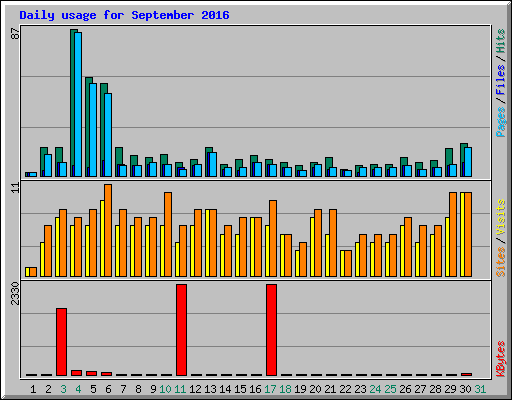
Task: Click the axis value 11 beside the visits chart
Action: (x=15, y=188)
